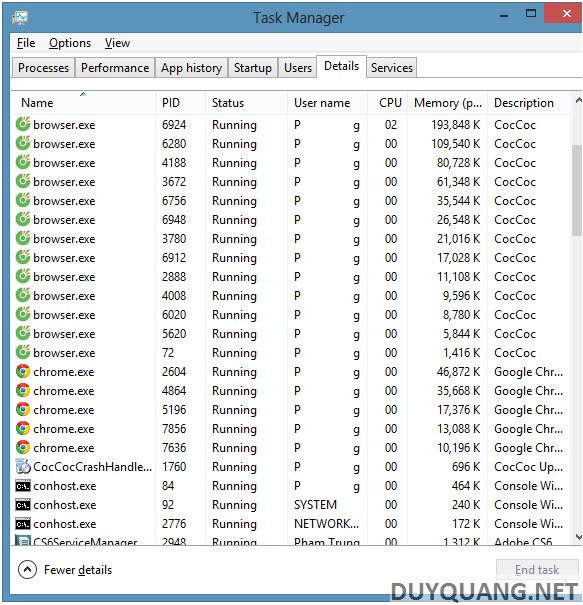Collapse view with Fewer details arrow
Image resolution: width=583 pixels, height=605 pixels.
point(27,570)
